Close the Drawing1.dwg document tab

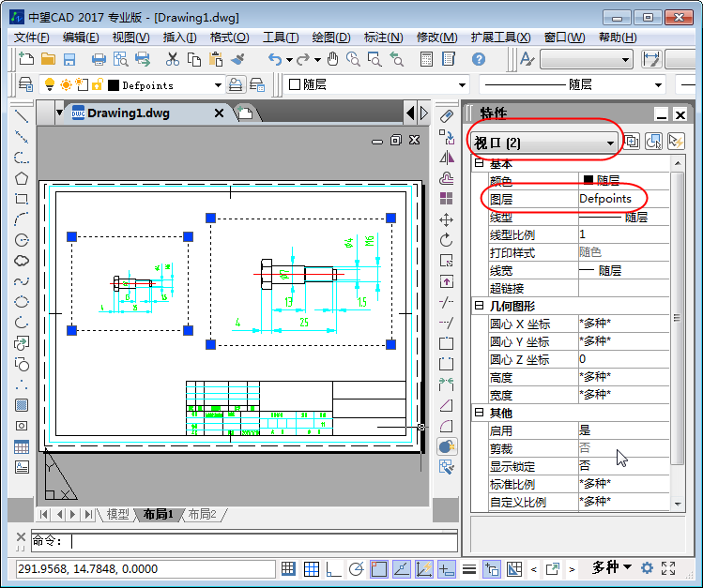(220, 113)
